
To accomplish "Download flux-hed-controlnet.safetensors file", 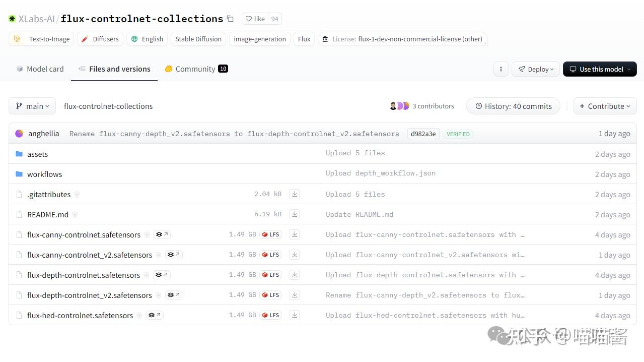I will coord(295,315).
